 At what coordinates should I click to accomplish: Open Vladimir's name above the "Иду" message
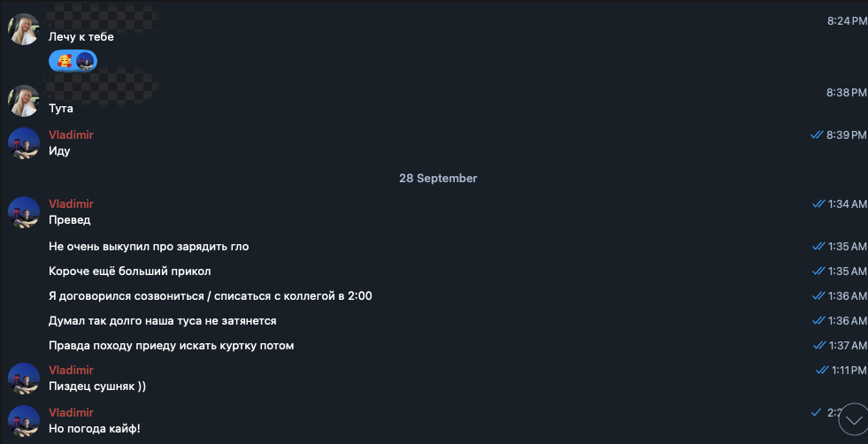71,135
